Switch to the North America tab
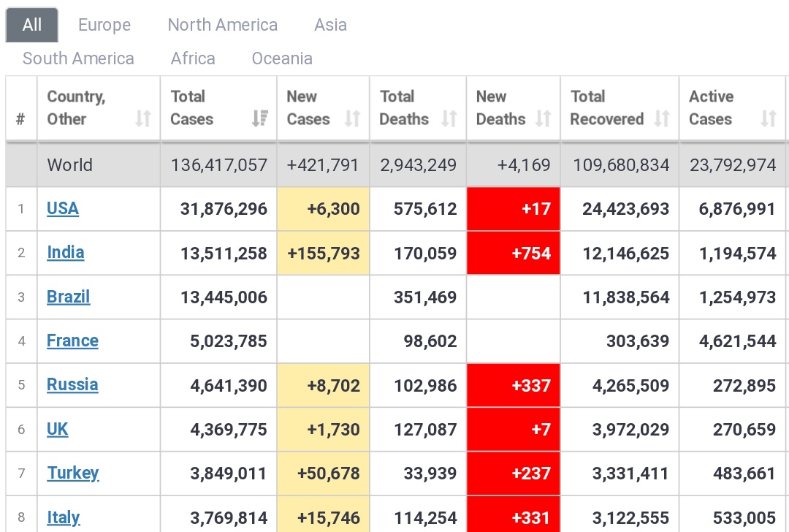Viewport: 789px width, 532px height. click(222, 25)
